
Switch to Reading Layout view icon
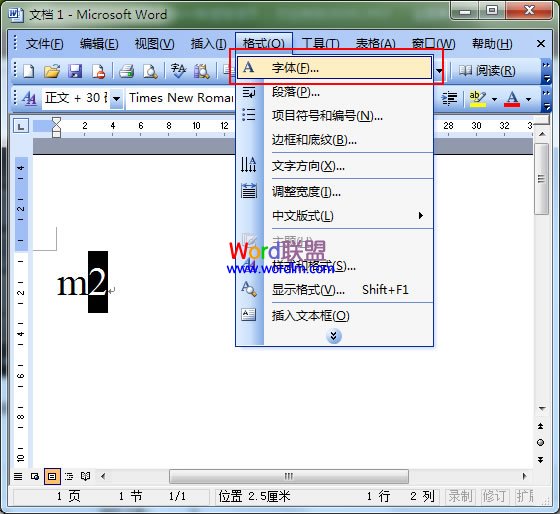point(85,476)
